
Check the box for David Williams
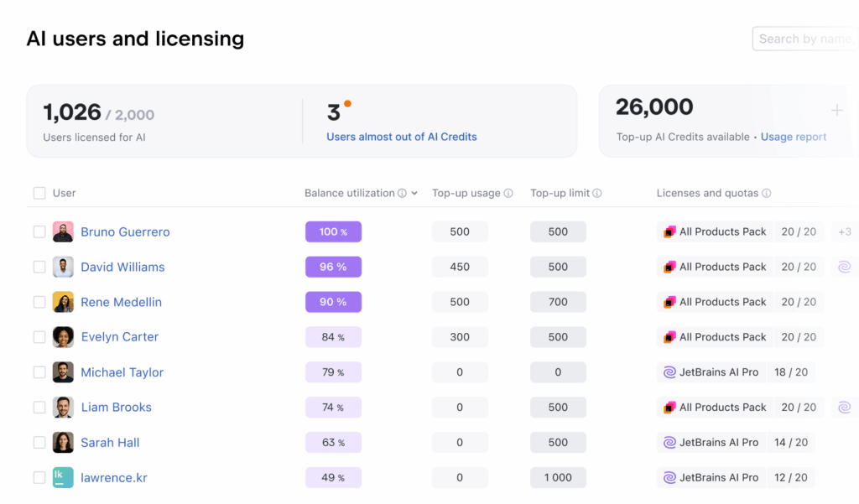pos(39,267)
